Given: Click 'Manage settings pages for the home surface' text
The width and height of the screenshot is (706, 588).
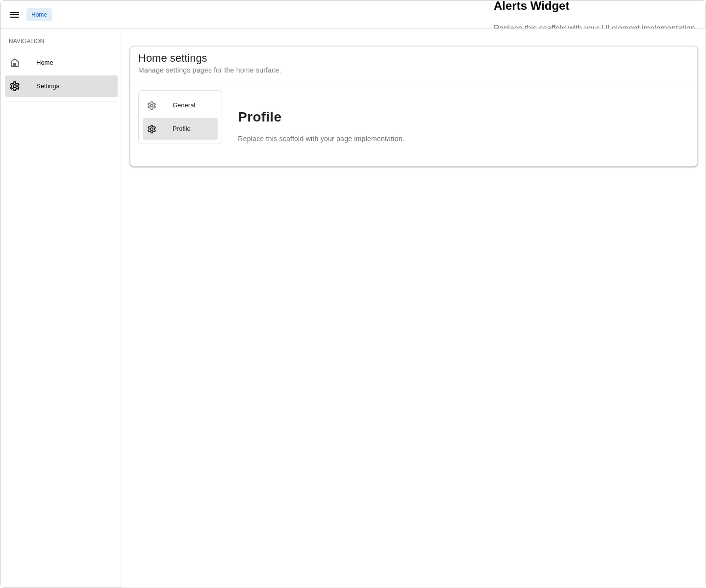Looking at the screenshot, I should click(x=209, y=70).
